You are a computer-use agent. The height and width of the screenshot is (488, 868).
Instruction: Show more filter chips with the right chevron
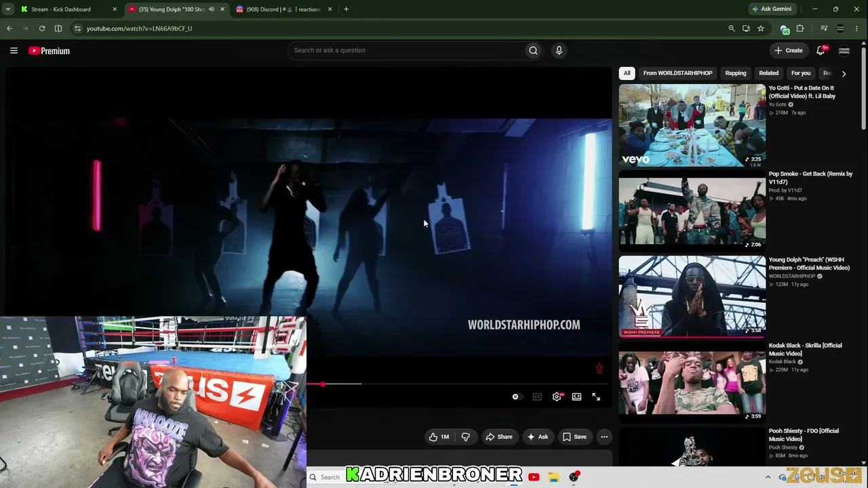coord(844,73)
